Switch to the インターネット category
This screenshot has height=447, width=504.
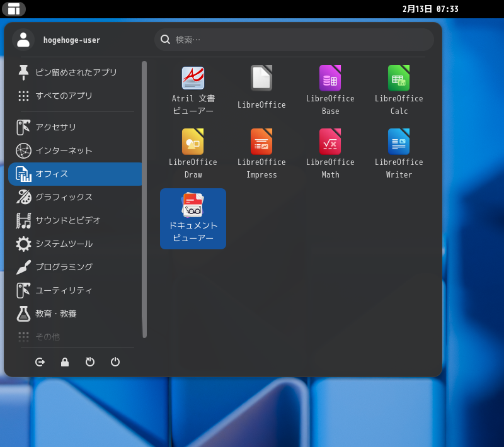point(75,150)
